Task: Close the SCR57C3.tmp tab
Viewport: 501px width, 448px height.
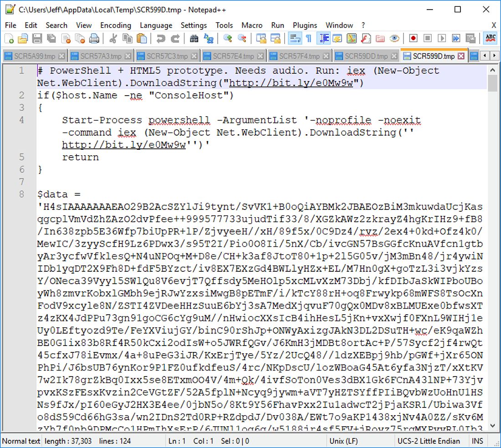Action: point(194,56)
